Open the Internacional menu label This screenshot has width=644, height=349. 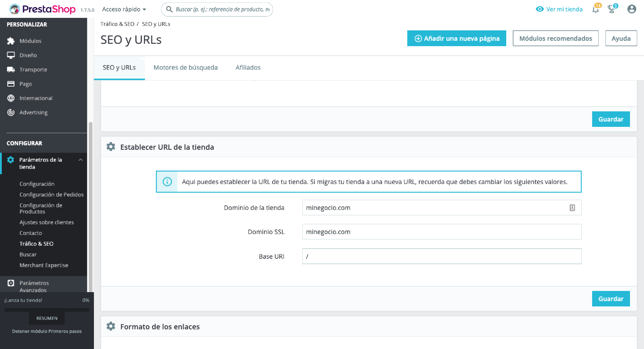tap(36, 98)
